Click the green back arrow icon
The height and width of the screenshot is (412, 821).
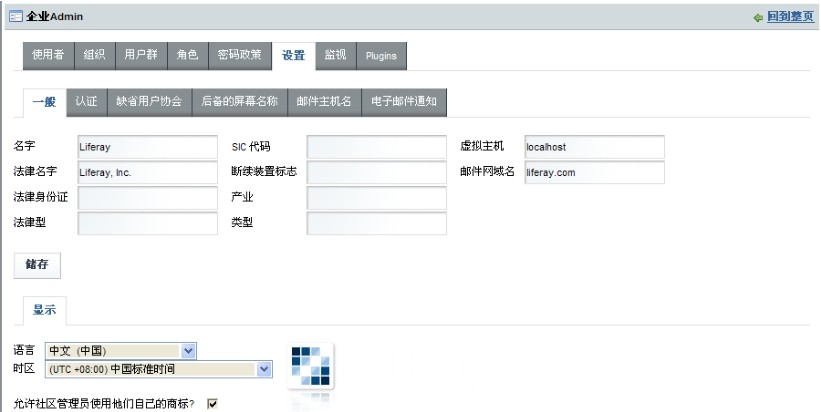(758, 18)
